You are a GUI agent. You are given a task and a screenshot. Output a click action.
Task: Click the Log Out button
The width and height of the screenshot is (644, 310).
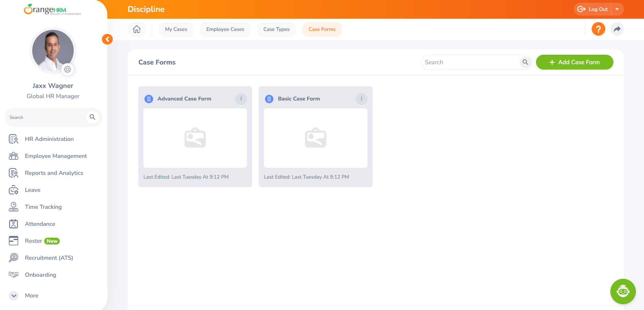click(x=593, y=9)
